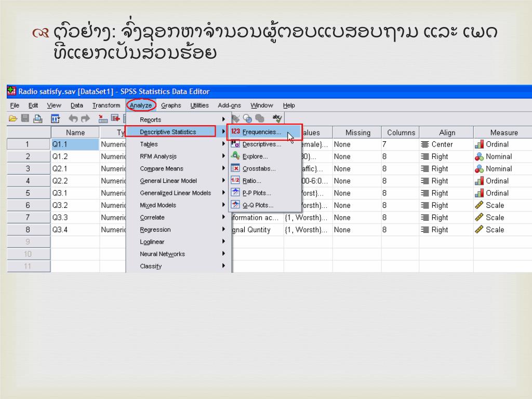Image resolution: width=532 pixels, height=399 pixels.
Task: Open the Recall recent dialogs icon
Action: pyautogui.click(x=55, y=118)
